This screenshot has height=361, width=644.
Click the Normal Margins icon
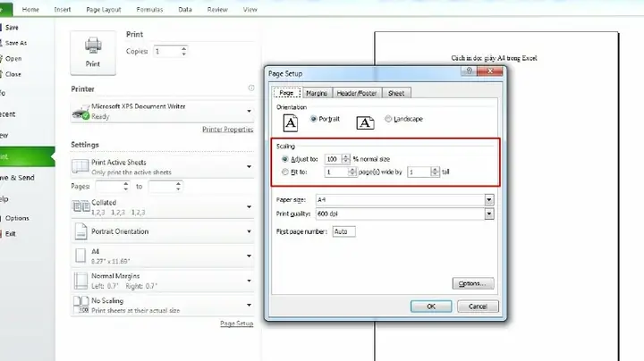(80, 281)
